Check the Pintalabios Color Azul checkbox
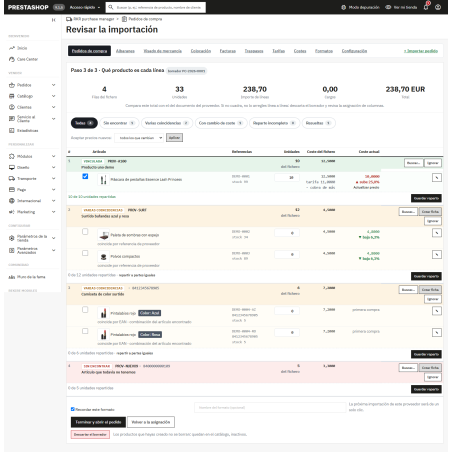This screenshot has height=452, width=452. [85, 309]
